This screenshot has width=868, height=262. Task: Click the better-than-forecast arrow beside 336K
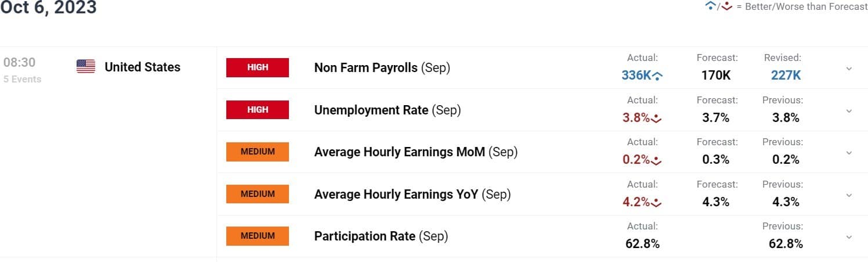pos(658,75)
